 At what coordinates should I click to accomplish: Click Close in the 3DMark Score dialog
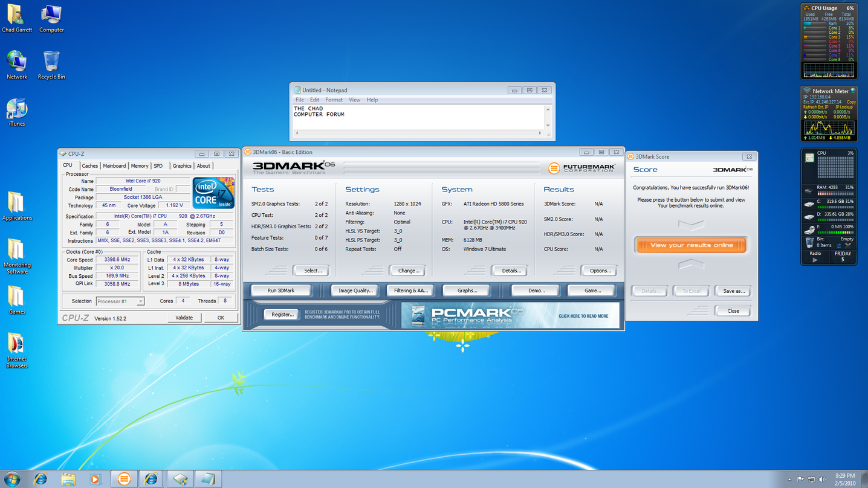[733, 311]
